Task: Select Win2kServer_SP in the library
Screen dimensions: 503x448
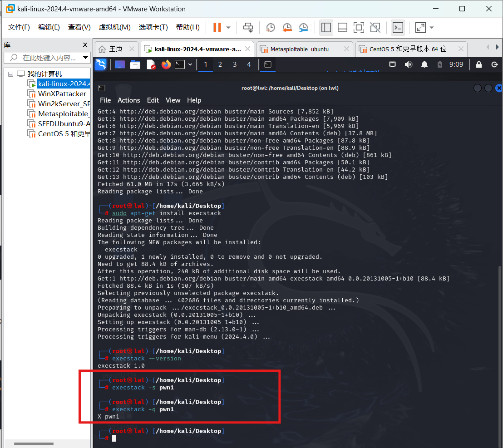Action: [59, 104]
